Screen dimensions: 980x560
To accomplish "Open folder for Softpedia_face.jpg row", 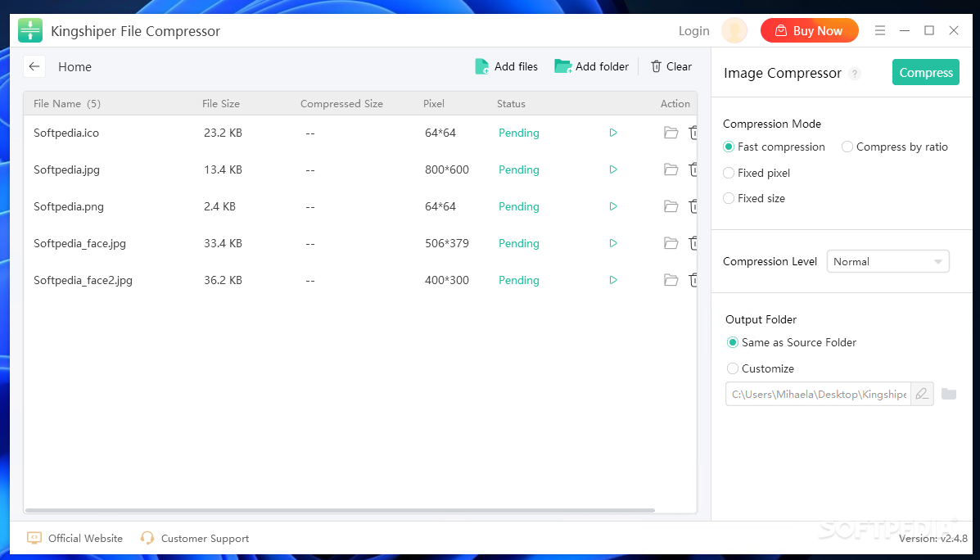I will coord(671,243).
